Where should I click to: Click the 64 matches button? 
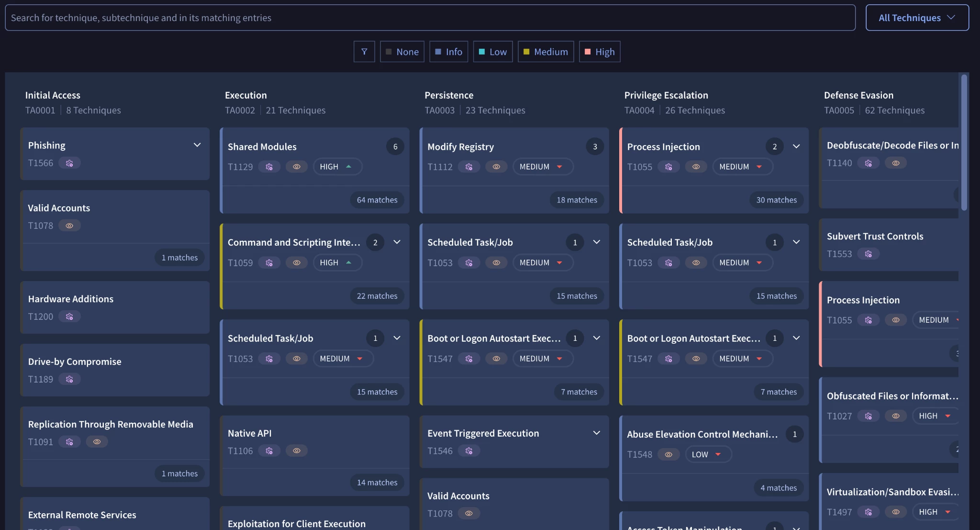click(x=377, y=200)
